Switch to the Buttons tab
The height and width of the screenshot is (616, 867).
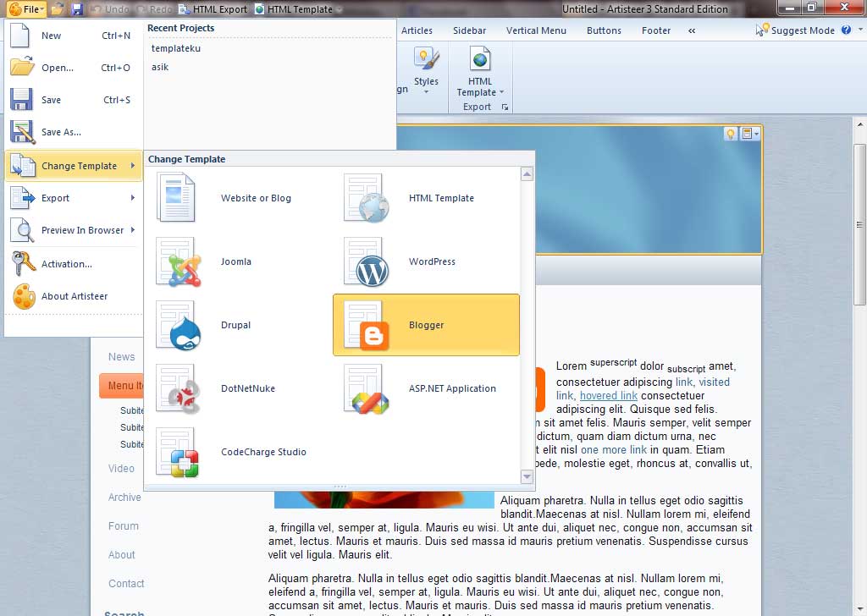(x=604, y=30)
